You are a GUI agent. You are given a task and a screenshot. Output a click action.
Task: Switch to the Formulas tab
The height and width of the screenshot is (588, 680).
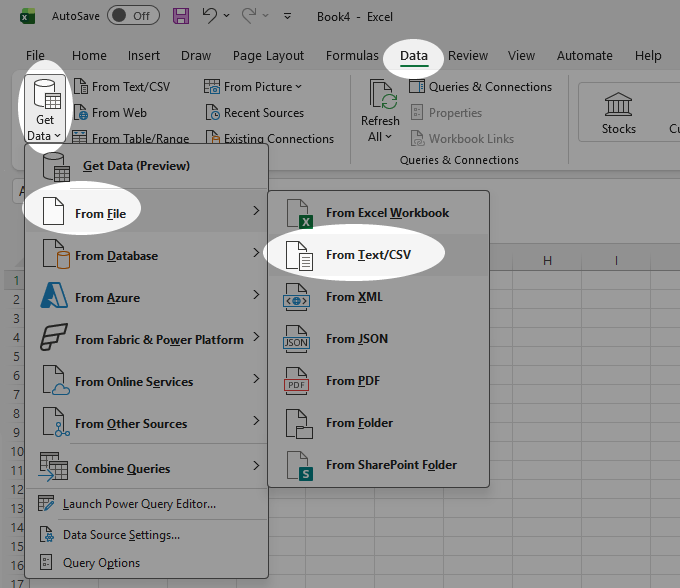(352, 56)
